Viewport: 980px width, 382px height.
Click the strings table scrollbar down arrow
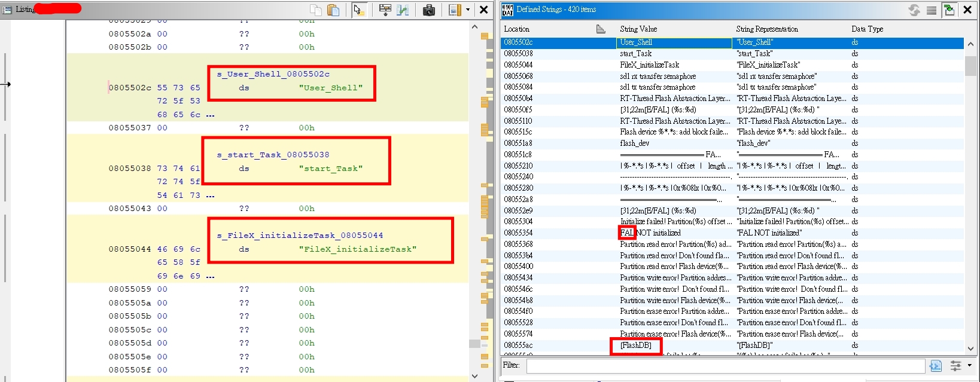tap(970, 348)
